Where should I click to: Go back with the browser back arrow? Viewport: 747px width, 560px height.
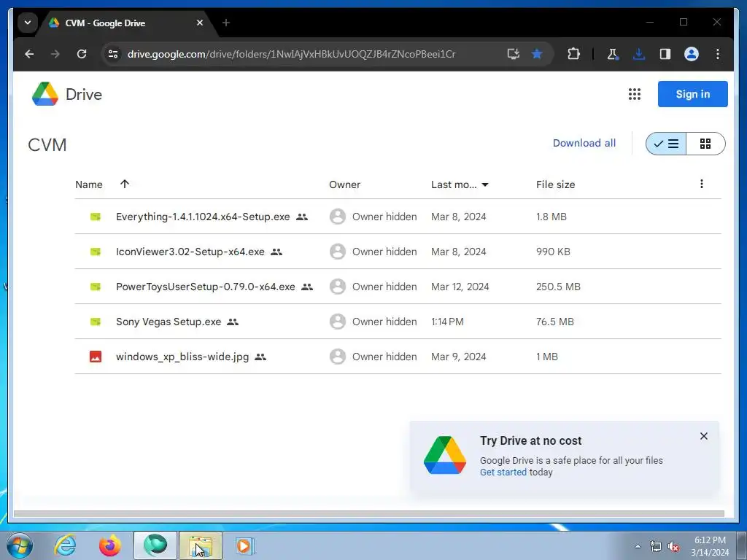(29, 54)
